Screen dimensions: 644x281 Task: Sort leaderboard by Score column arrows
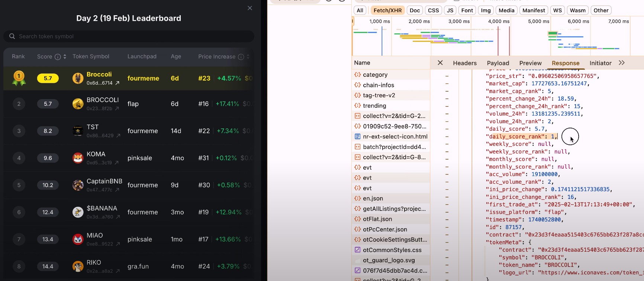tap(65, 57)
